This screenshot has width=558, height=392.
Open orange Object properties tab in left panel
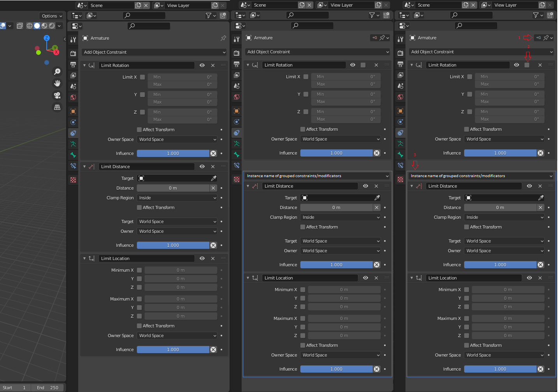pos(73,111)
